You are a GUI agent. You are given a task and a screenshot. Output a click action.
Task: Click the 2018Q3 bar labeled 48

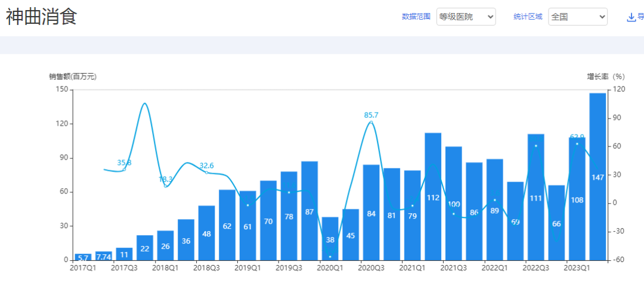[206, 233]
